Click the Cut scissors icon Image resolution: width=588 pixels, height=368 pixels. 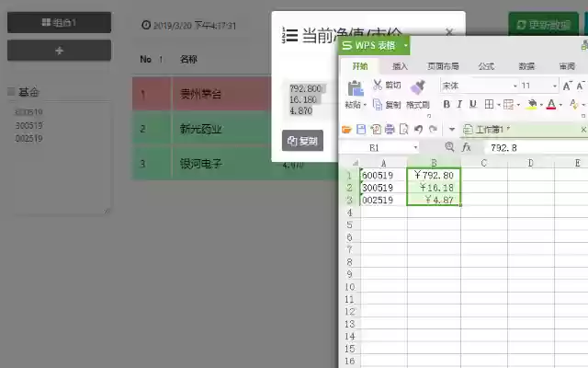click(378, 85)
